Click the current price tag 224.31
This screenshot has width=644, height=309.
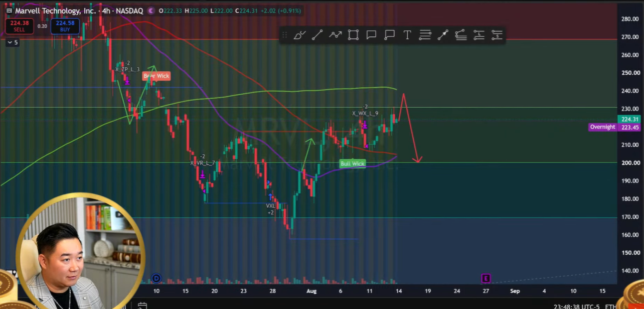click(x=630, y=119)
